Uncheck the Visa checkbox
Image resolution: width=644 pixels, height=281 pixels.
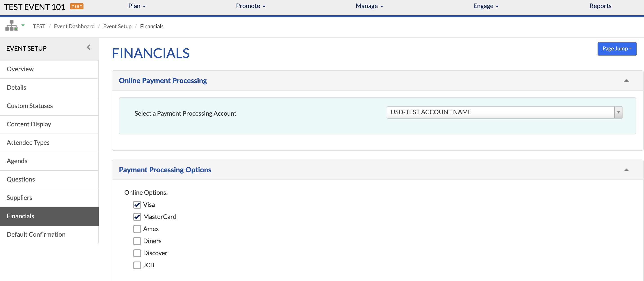(x=137, y=205)
